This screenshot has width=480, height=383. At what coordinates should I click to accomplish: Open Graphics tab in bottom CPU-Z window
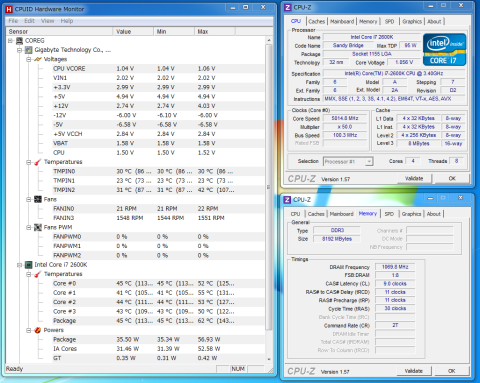coord(411,214)
